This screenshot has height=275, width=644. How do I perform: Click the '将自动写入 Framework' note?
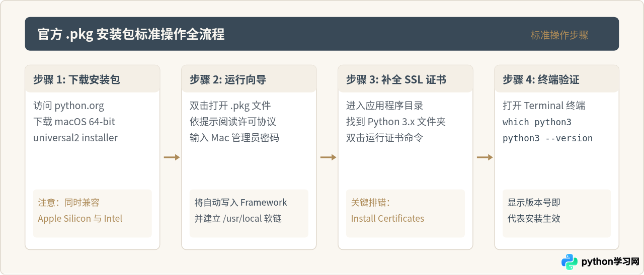241,203
